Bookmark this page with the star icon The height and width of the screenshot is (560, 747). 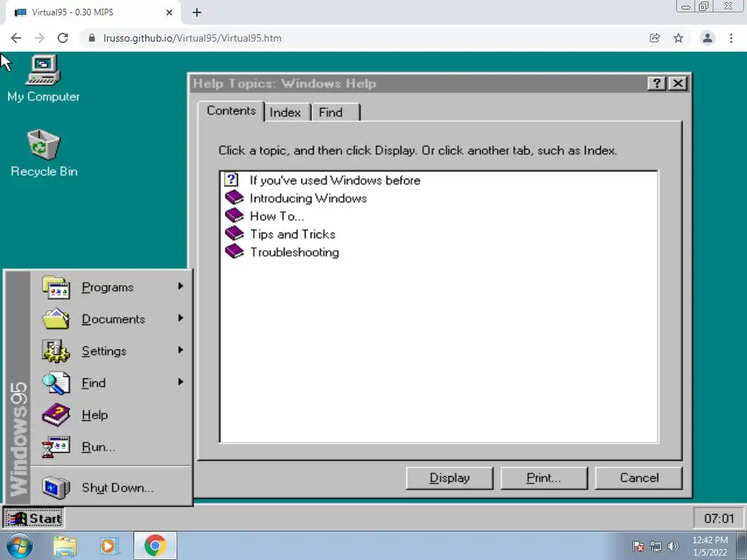[678, 38]
